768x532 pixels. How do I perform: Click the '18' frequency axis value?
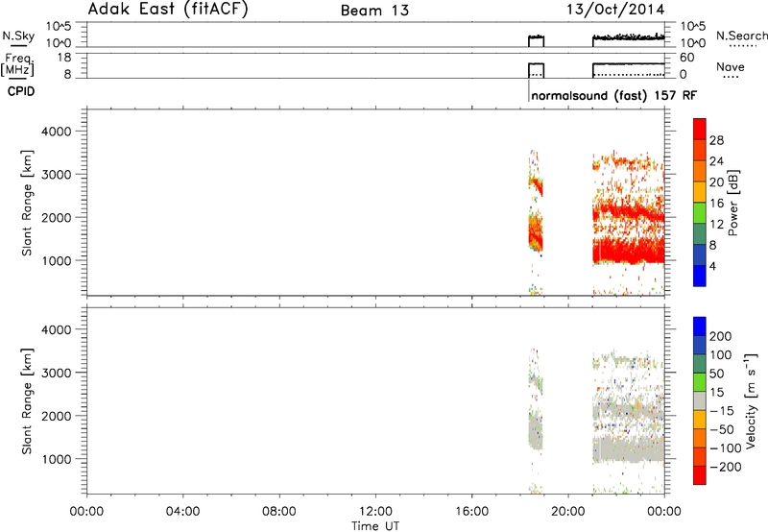64,58
